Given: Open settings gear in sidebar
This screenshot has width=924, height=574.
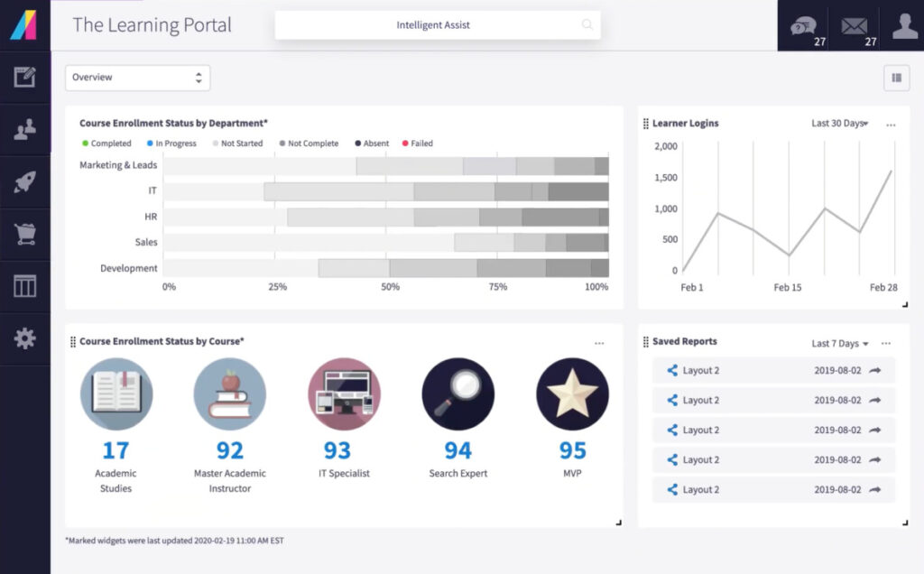Looking at the screenshot, I should point(24,339).
